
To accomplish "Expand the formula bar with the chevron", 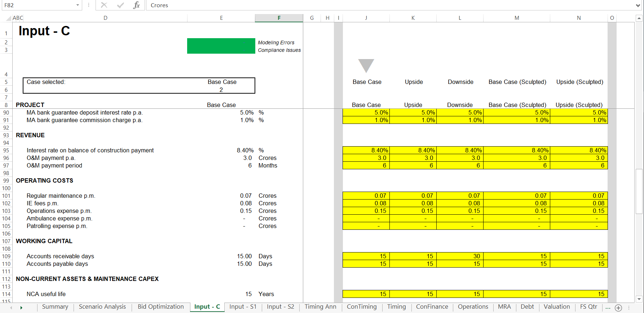I will click(638, 5).
